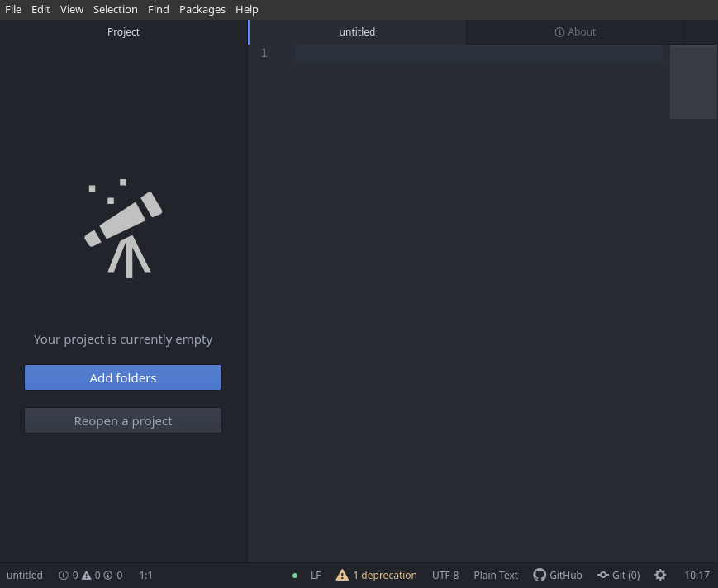This screenshot has height=588, width=718.
Task: Click the 1:1 cursor position indicator
Action: (x=145, y=575)
